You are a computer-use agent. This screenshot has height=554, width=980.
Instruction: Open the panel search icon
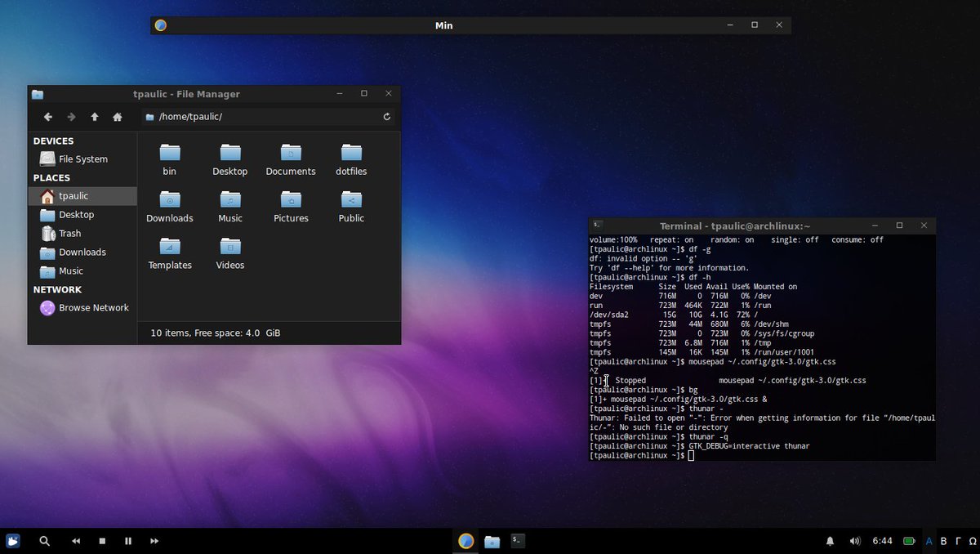point(45,541)
